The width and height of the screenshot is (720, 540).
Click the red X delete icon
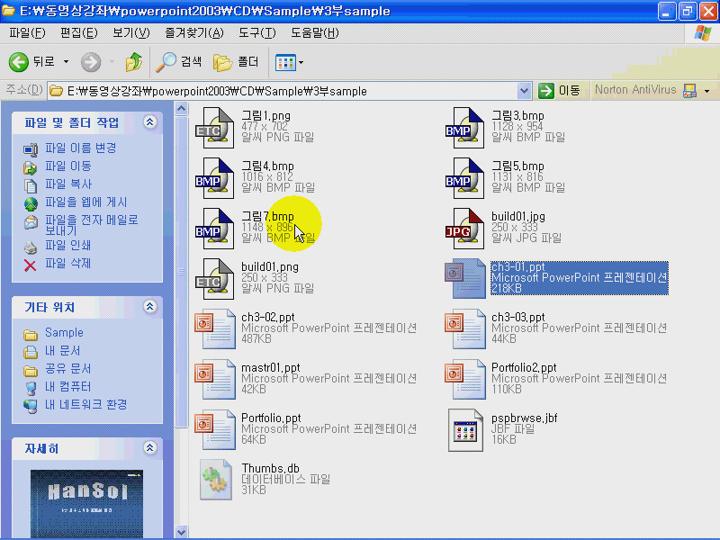(x=30, y=265)
